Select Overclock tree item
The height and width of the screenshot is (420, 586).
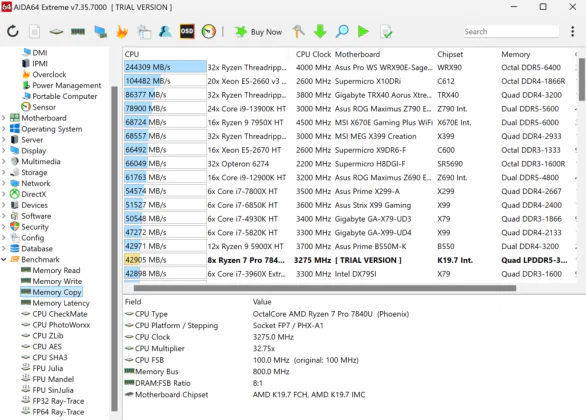pyautogui.click(x=49, y=74)
